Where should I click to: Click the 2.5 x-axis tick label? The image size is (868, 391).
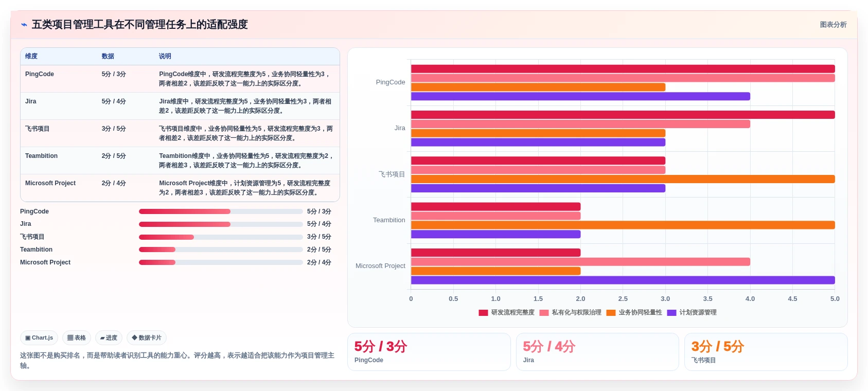click(x=623, y=299)
